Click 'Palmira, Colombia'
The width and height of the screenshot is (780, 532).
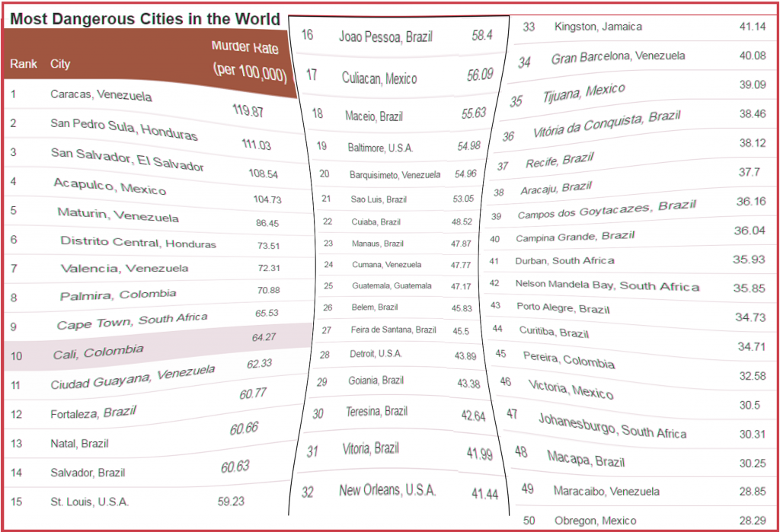[x=118, y=295]
